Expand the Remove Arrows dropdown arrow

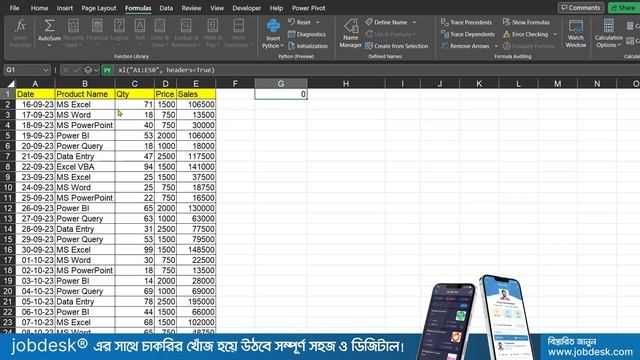496,46
